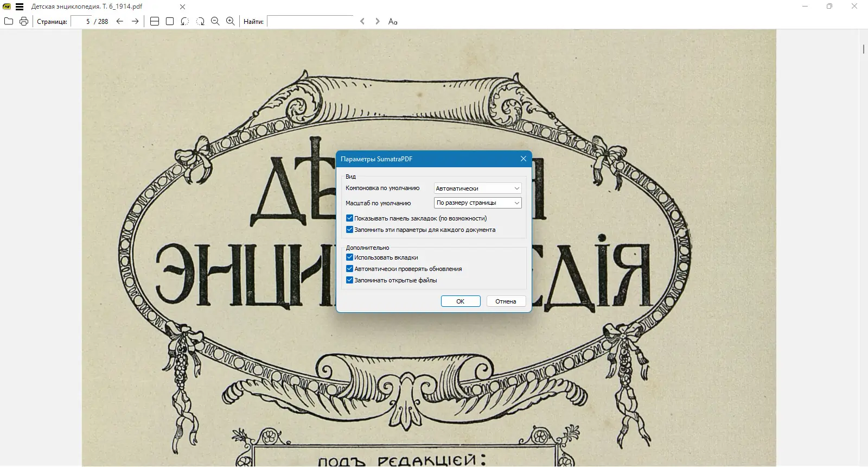Uncheck Запомнить эти параметры для каждого документа

pyautogui.click(x=349, y=229)
